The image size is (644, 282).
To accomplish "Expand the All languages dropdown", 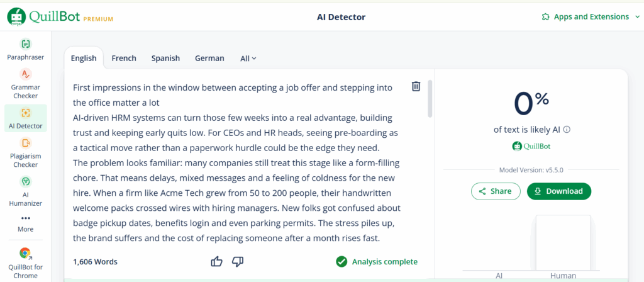I will 248,59.
